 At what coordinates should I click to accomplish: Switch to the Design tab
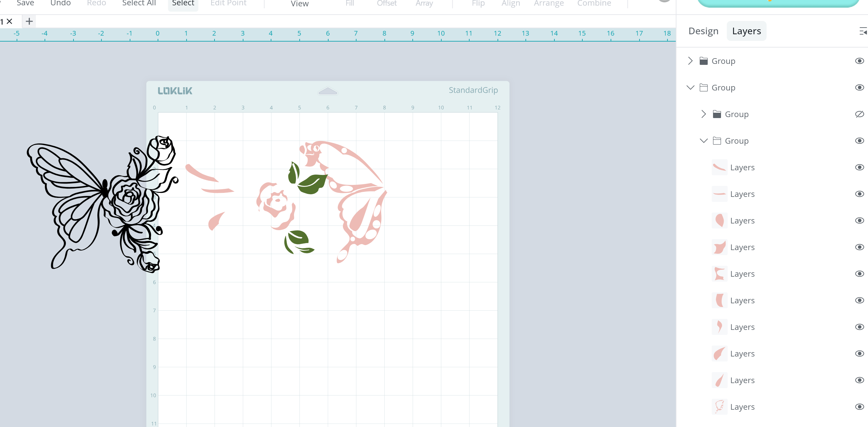[703, 31]
